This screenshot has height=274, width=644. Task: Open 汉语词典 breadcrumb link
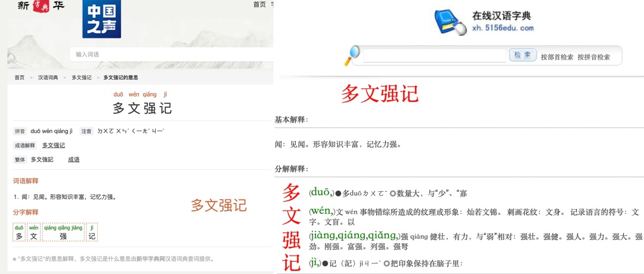pyautogui.click(x=48, y=77)
